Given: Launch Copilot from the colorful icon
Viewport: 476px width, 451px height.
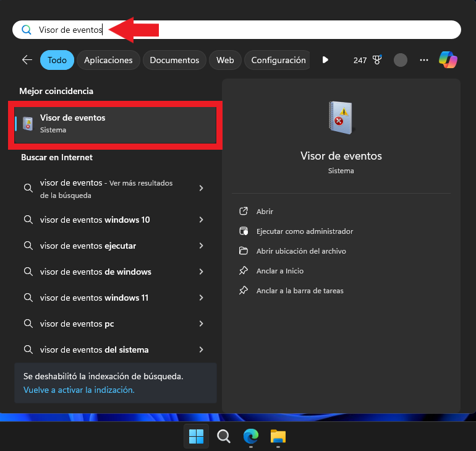Looking at the screenshot, I should (448, 60).
